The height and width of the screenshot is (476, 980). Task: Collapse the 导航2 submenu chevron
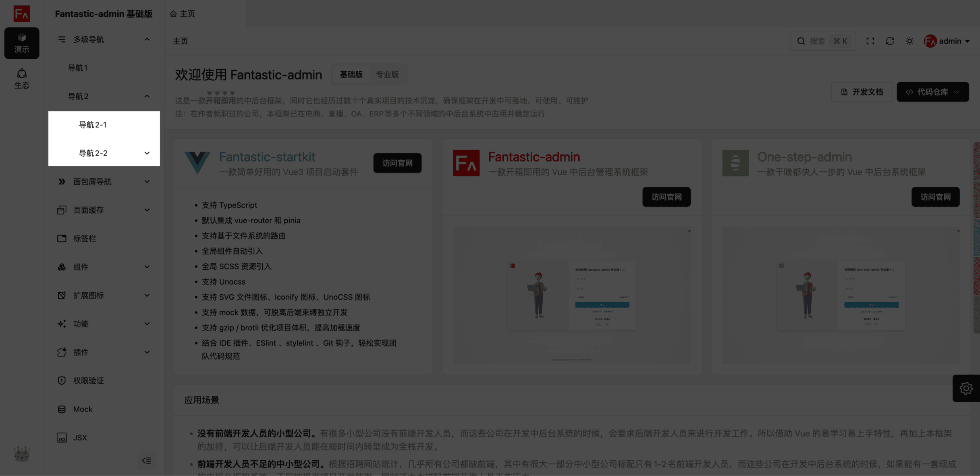pos(147,96)
